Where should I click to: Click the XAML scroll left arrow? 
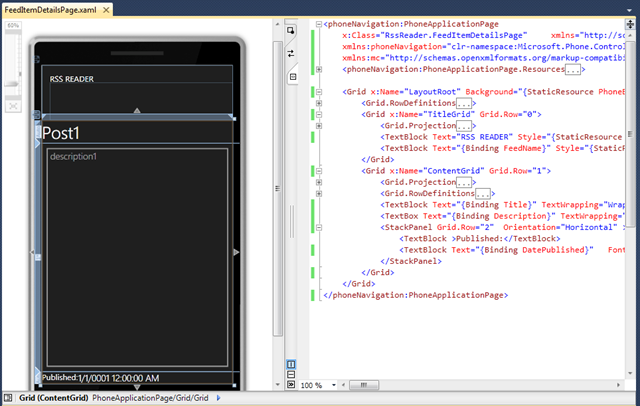(343, 385)
